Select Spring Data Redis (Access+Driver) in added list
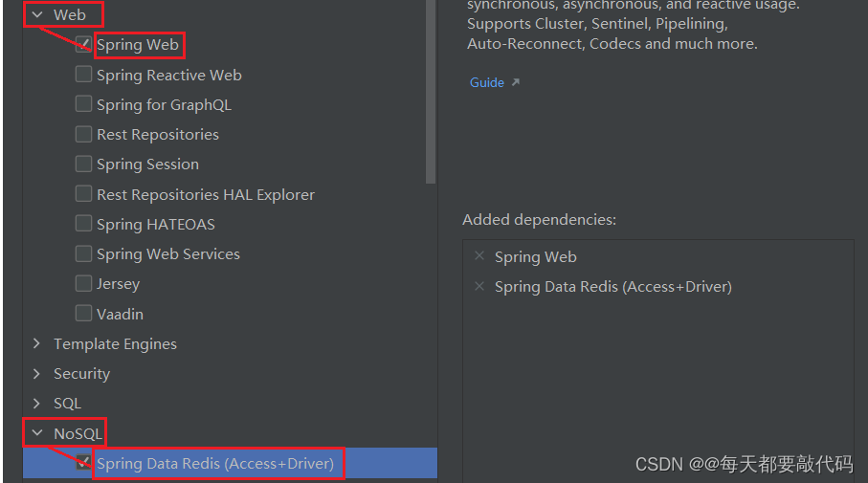Screen dimensions: 868x483 point(613,287)
